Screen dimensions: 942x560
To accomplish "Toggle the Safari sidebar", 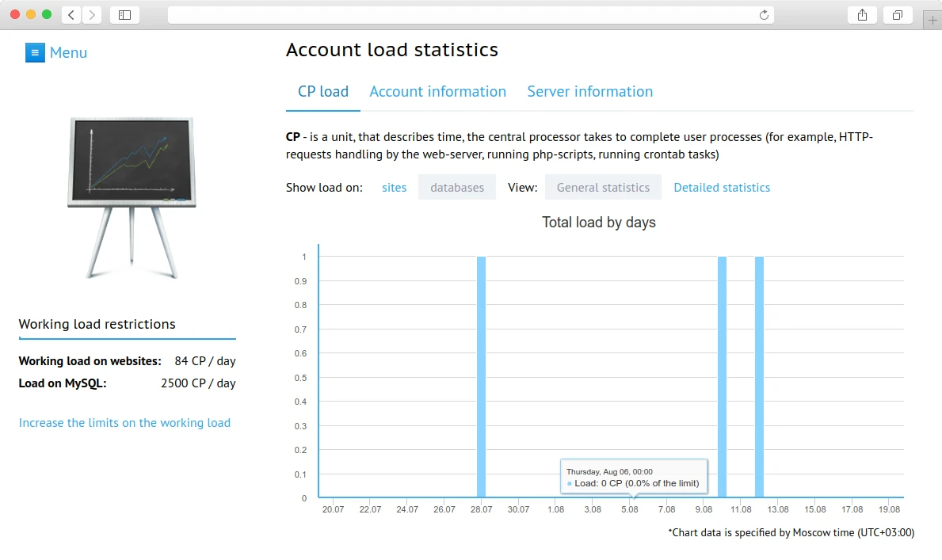I will (x=124, y=14).
